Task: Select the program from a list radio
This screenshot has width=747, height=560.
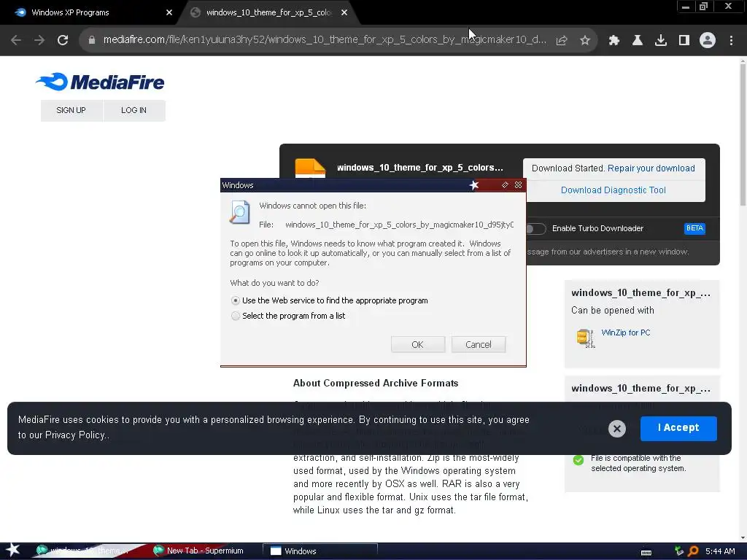Action: pos(236,316)
